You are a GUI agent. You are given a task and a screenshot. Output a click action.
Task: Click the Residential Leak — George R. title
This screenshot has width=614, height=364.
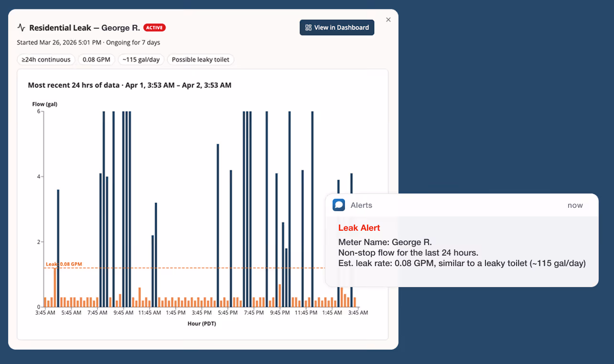click(x=85, y=28)
